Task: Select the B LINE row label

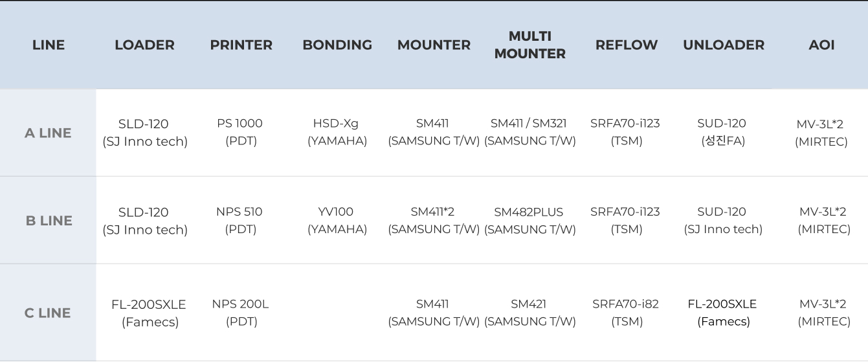Action: point(49,221)
